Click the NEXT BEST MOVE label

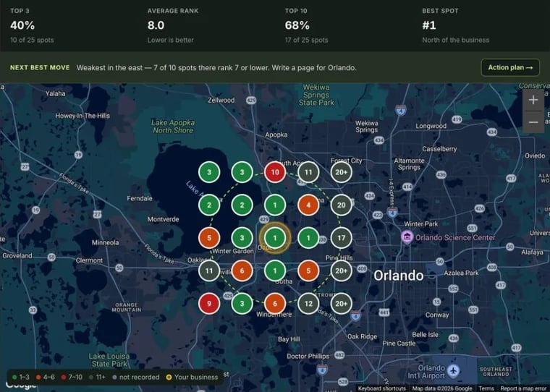pyautogui.click(x=40, y=67)
